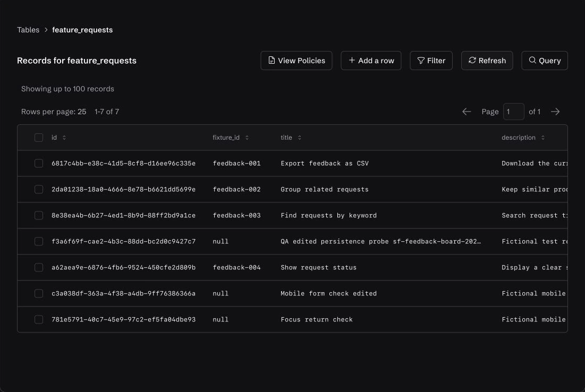Select row feedback-002 checkbox
585x392 pixels.
point(39,190)
